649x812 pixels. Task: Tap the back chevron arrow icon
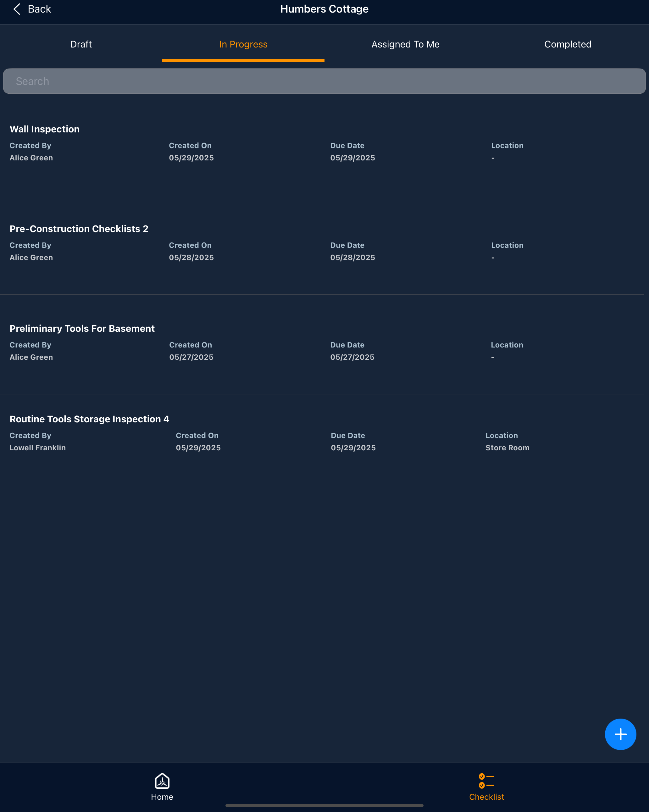click(17, 9)
